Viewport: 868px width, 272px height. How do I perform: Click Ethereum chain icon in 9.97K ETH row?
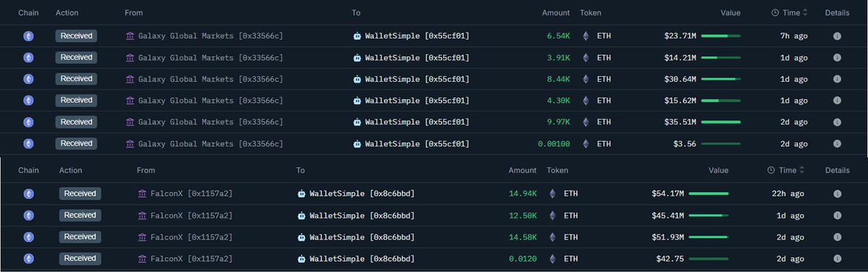tap(28, 122)
